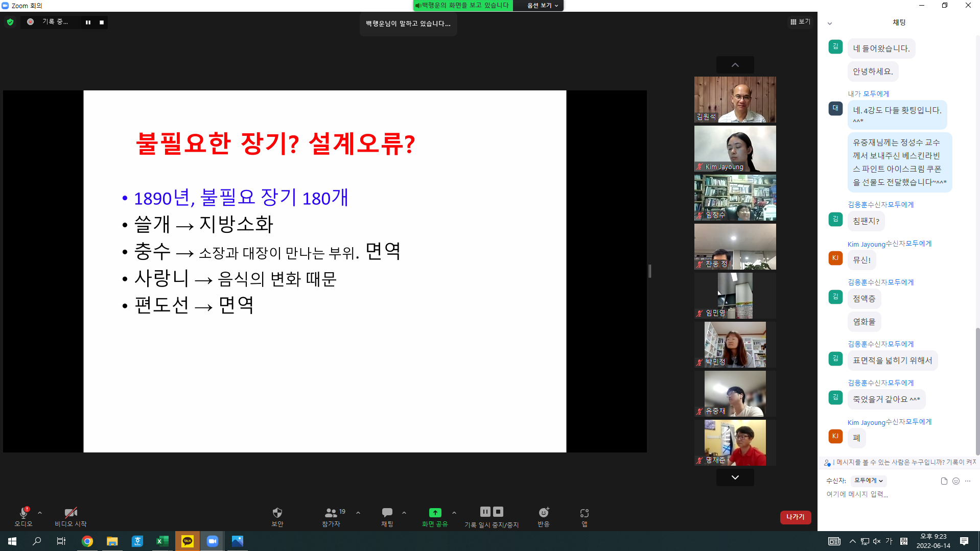Open the recipient 모두에게 dropdown in chat

click(868, 481)
